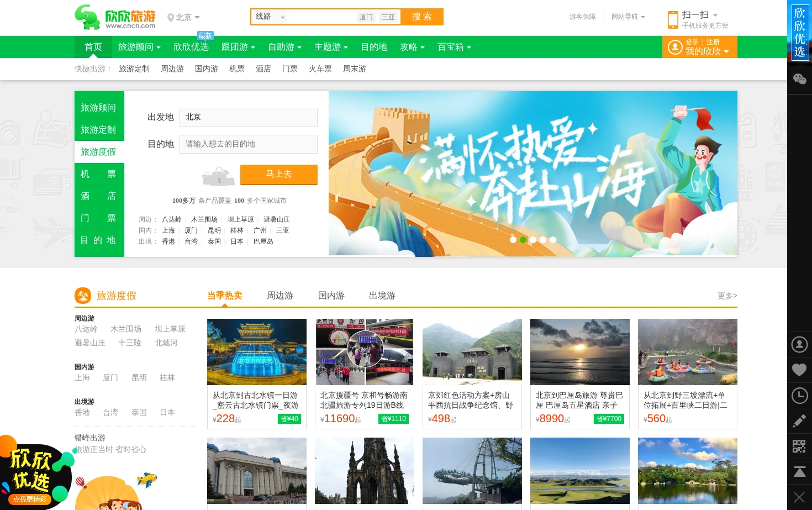Image resolution: width=812 pixels, height=510 pixels.
Task: Click the user avatar icon in 我的欣欣
Action: tap(674, 47)
